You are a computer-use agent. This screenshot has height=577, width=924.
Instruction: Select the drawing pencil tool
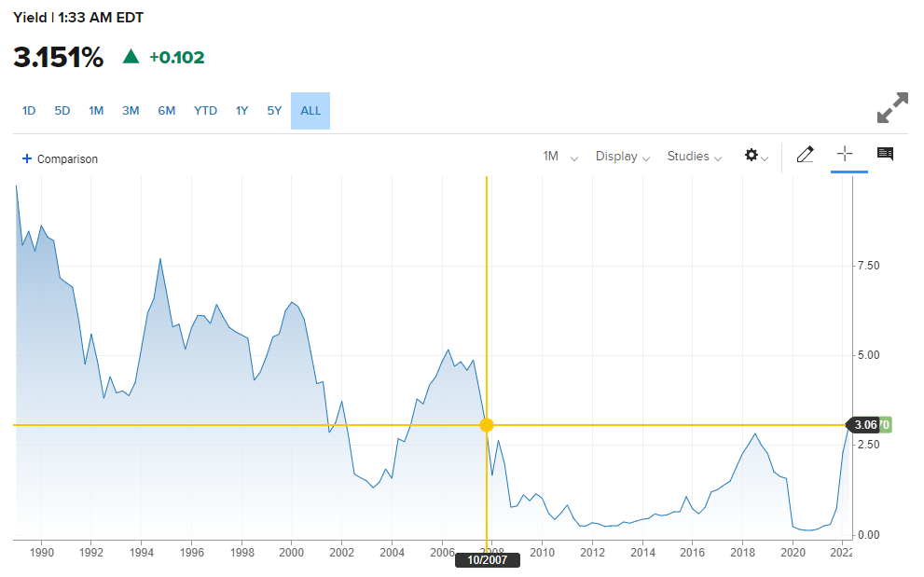click(x=805, y=155)
